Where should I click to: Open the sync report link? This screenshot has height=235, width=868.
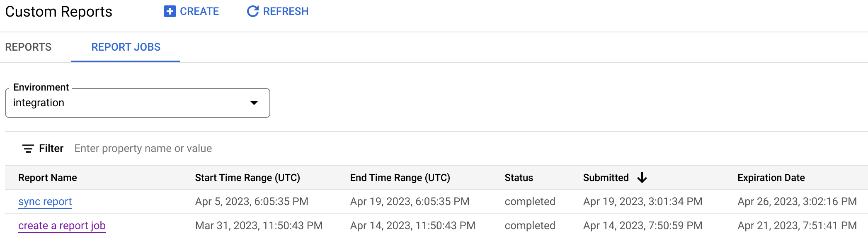point(45,202)
